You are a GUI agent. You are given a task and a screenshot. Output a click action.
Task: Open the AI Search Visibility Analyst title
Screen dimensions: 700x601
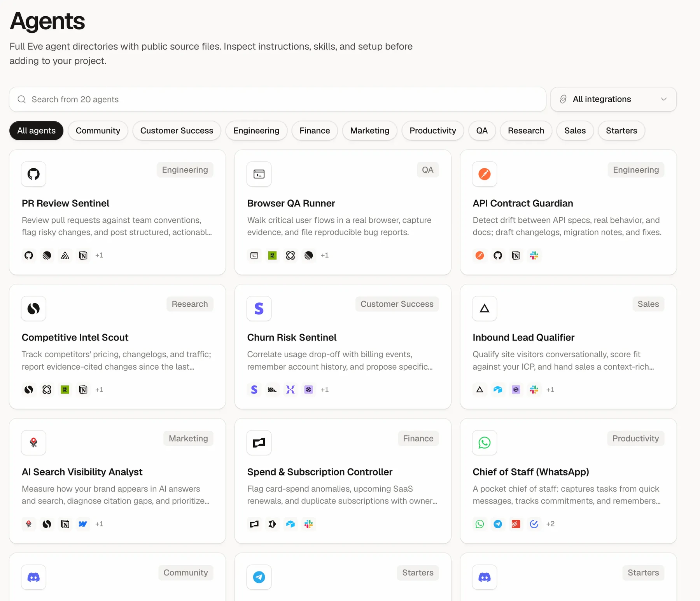pos(82,472)
